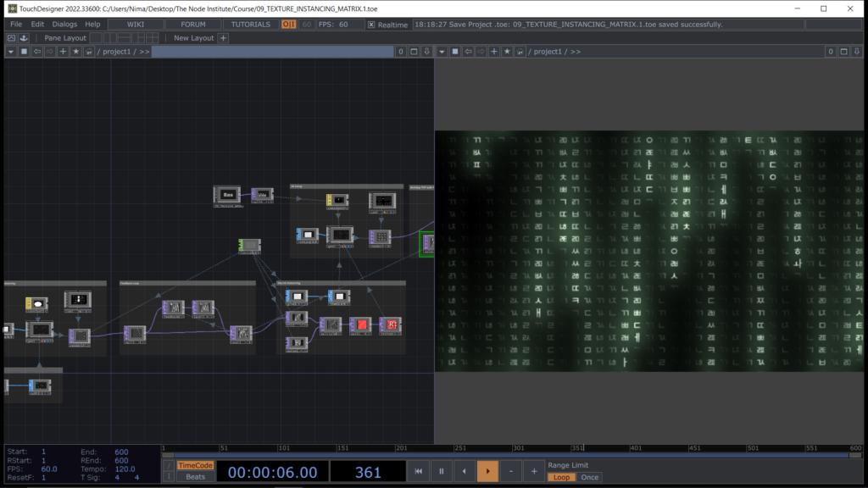Click the timeline range bar below the ruler
This screenshot has width=868, height=488.
point(512,455)
